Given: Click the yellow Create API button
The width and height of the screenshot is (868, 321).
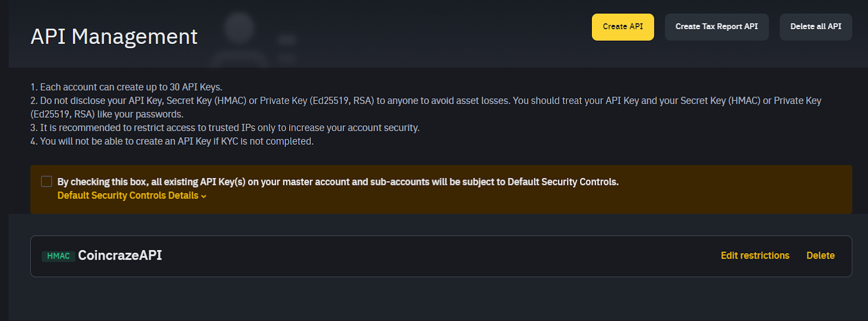Looking at the screenshot, I should (x=623, y=27).
